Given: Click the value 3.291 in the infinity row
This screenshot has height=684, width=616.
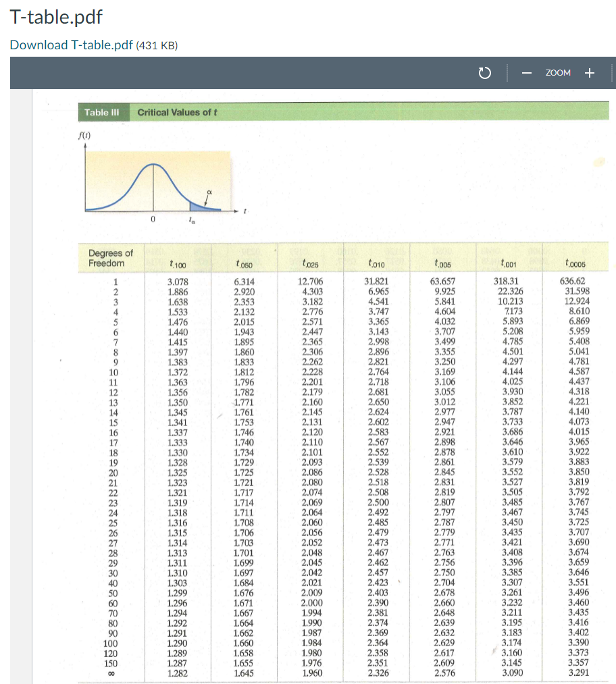Looking at the screenshot, I should click(579, 673).
